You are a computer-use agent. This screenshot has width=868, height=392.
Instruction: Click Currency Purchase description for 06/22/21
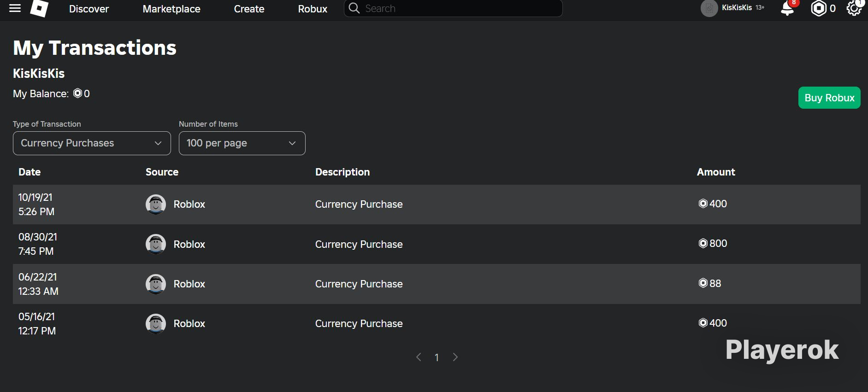coord(359,284)
